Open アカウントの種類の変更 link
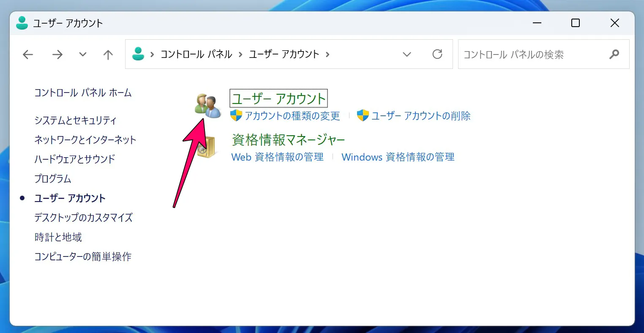This screenshot has height=333, width=644. (292, 116)
